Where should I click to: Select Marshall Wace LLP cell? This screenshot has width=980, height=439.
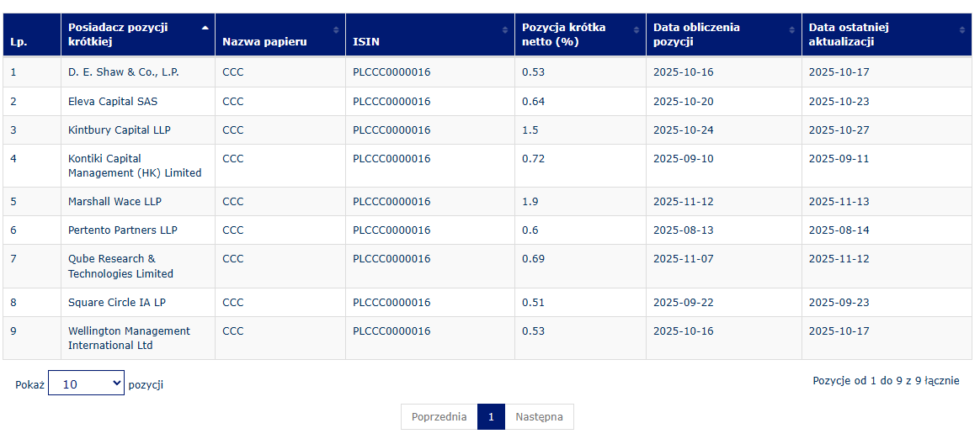(x=138, y=202)
